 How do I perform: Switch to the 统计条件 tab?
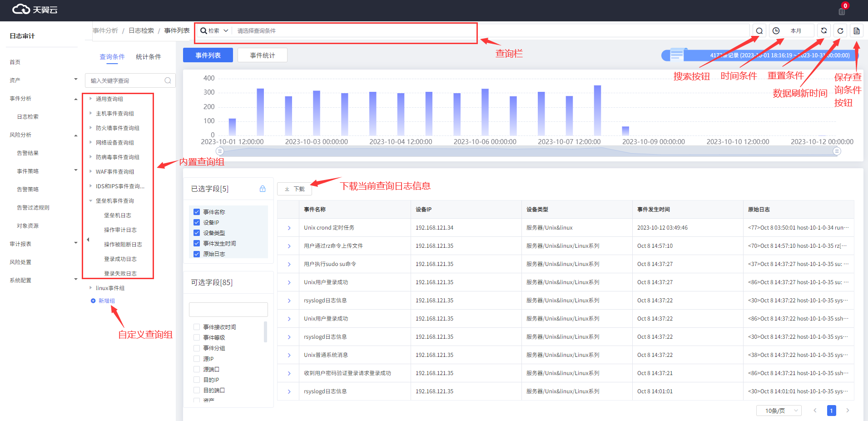coord(149,57)
